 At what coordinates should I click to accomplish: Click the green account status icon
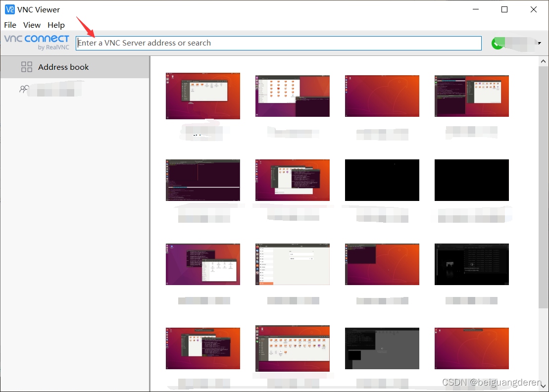click(497, 43)
